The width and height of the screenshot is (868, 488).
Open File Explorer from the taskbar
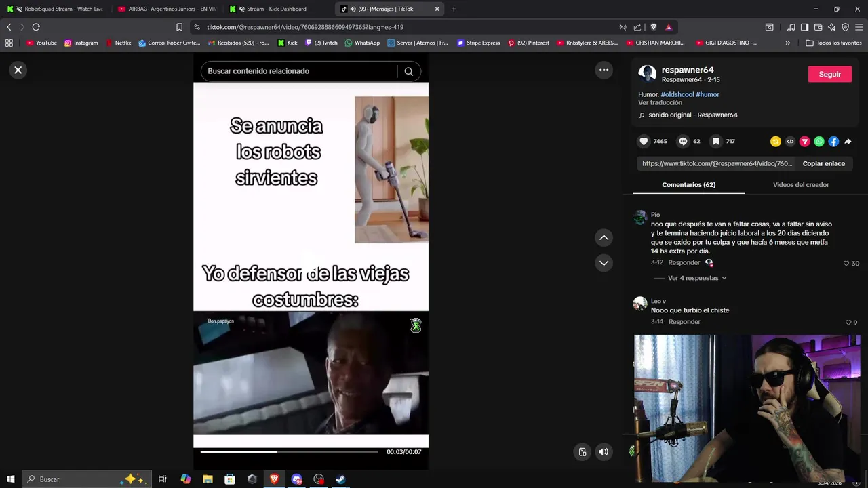[208, 479]
